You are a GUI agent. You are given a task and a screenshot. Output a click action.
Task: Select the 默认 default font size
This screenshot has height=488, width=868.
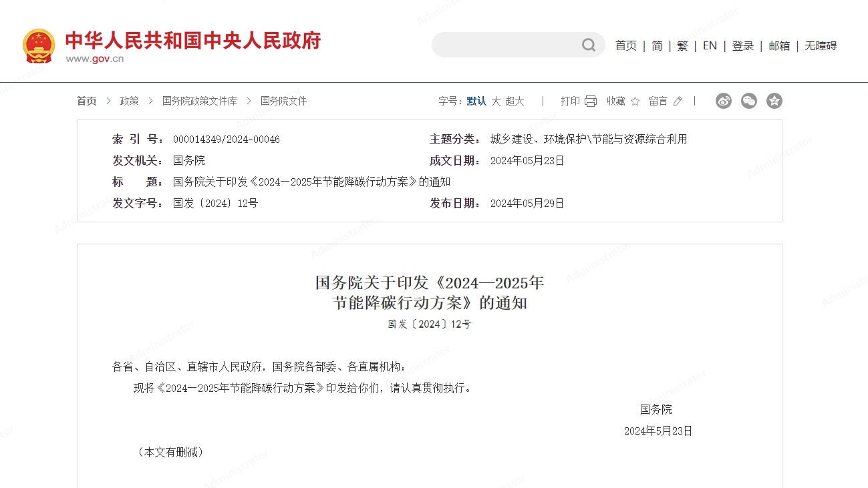pyautogui.click(x=477, y=101)
